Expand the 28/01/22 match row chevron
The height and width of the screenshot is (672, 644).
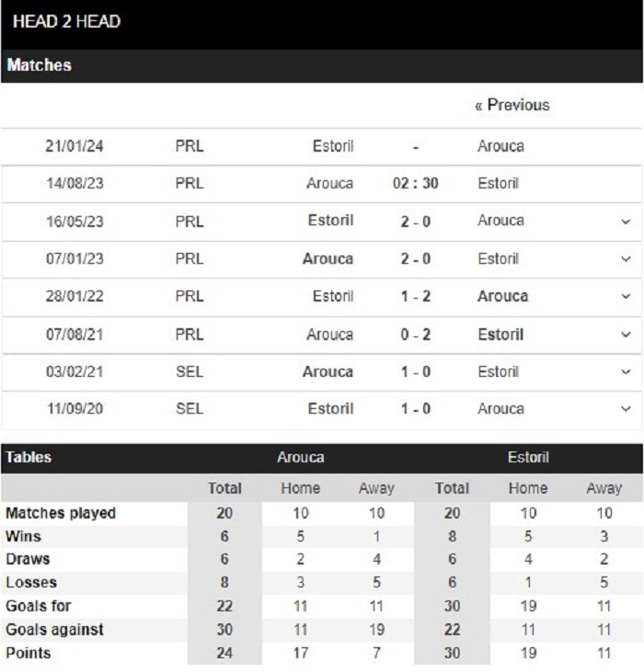(x=626, y=296)
